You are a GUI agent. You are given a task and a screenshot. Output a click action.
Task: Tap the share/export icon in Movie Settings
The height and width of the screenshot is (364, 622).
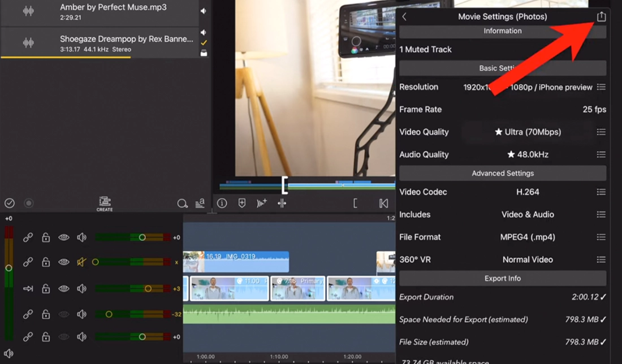click(x=601, y=16)
